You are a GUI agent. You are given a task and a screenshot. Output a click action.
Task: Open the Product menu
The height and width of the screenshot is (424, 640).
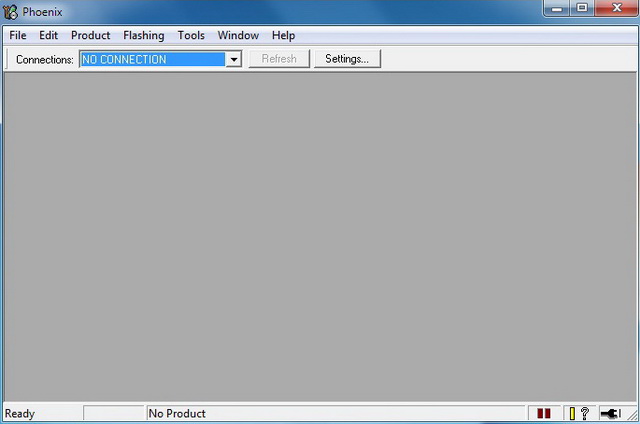(91, 36)
